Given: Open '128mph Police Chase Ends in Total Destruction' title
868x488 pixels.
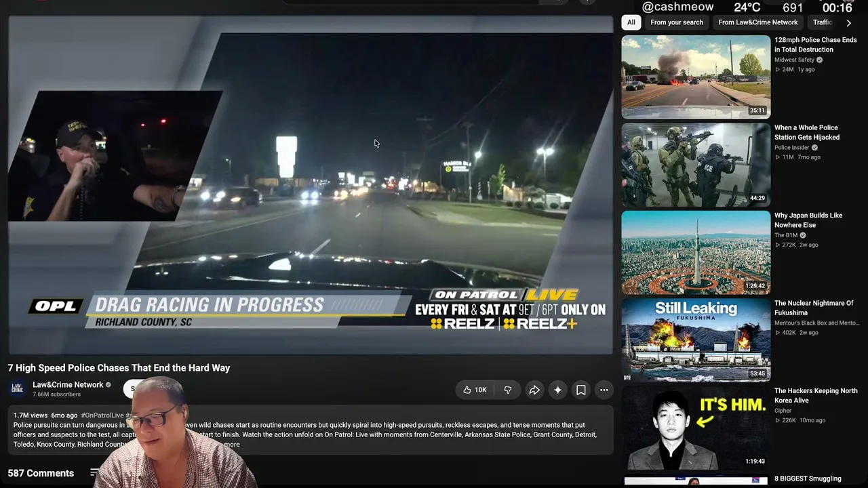Looking at the screenshot, I should click(x=816, y=45).
